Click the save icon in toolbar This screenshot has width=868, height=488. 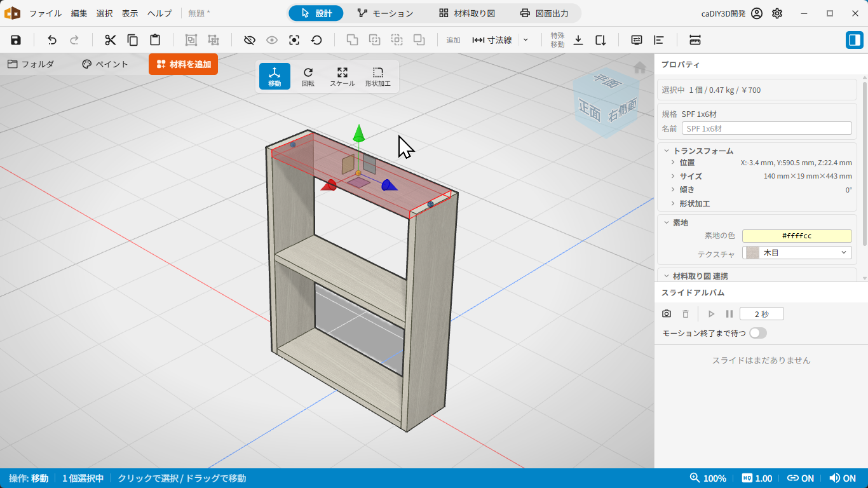point(16,40)
